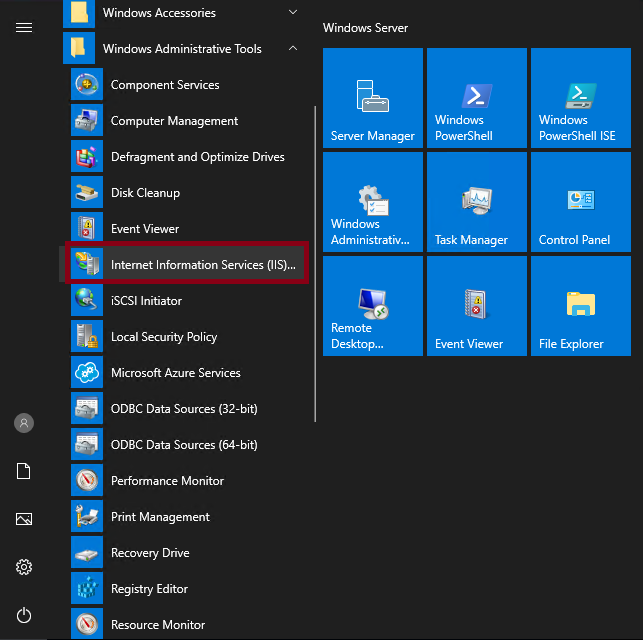The width and height of the screenshot is (643, 640).
Task: Click the Windows Accessories folder icon
Action: tap(79, 13)
